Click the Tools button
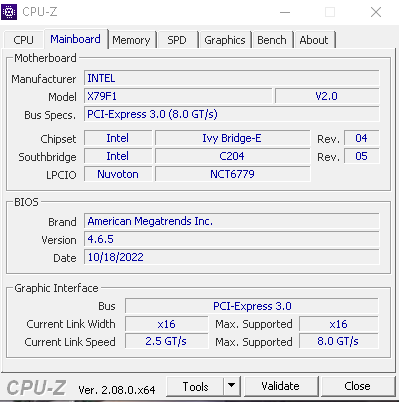Viewport: 399px width, 402px height. coord(195,386)
